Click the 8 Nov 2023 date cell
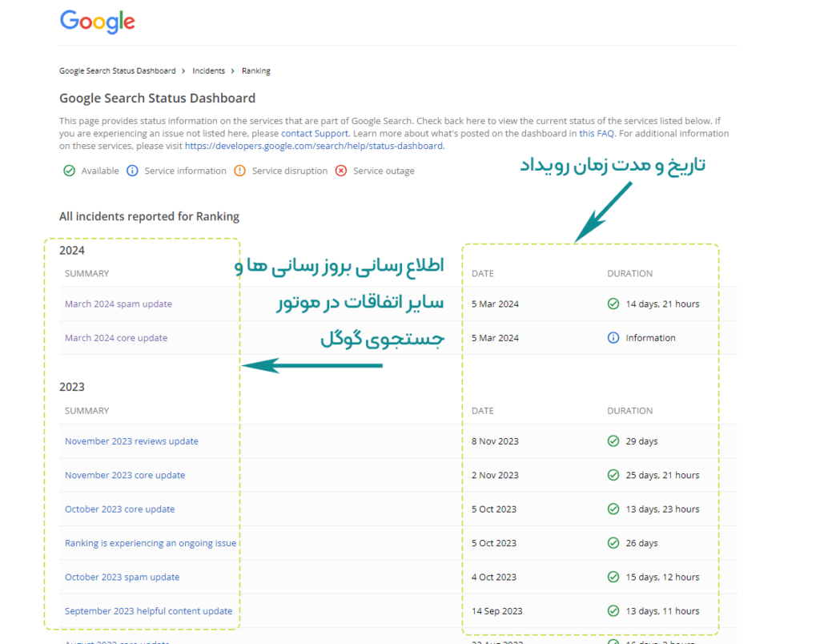Screen dimensions: 820x644 [x=495, y=441]
